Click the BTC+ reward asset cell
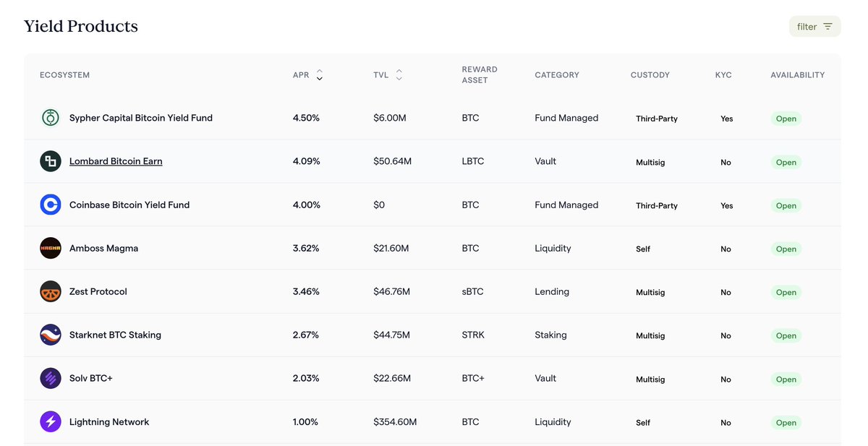Screen dimensions: 868x446 click(473, 378)
